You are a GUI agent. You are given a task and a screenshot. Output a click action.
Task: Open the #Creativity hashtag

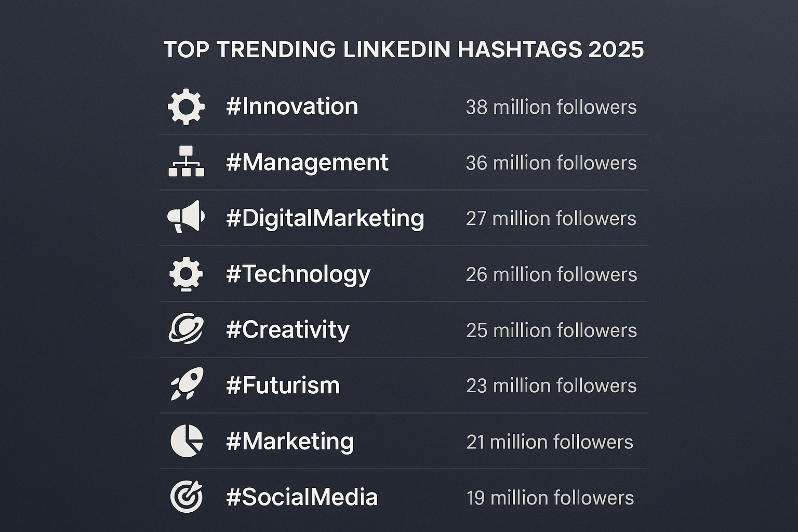click(288, 330)
